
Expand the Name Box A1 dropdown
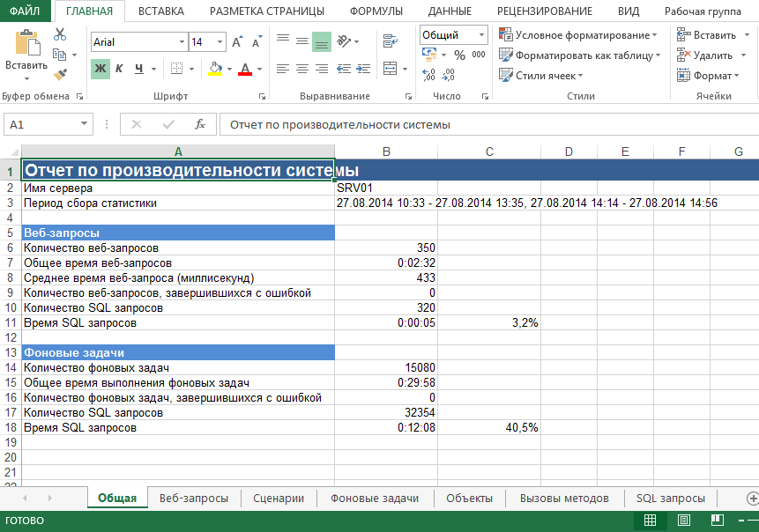pyautogui.click(x=85, y=124)
